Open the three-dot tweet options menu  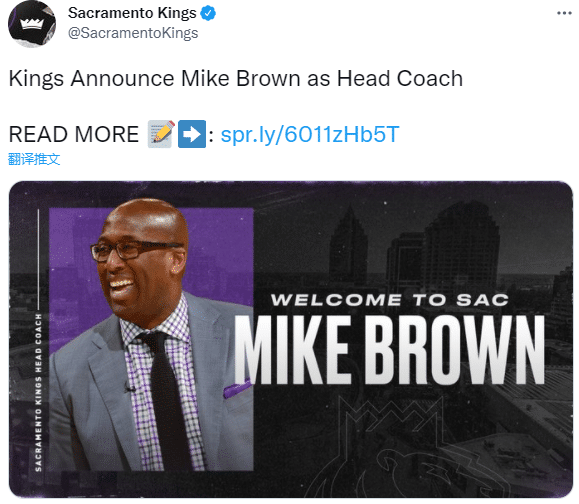pyautogui.click(x=564, y=13)
